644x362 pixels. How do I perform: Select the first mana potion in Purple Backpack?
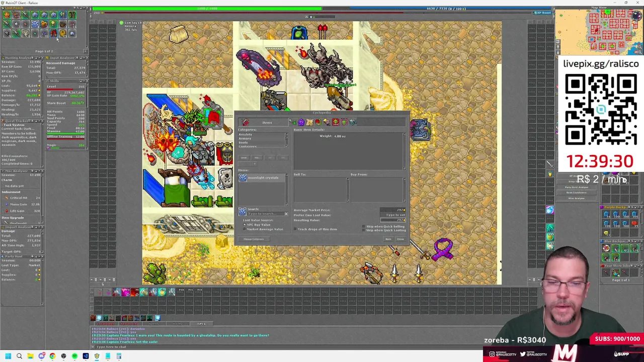coord(606,214)
